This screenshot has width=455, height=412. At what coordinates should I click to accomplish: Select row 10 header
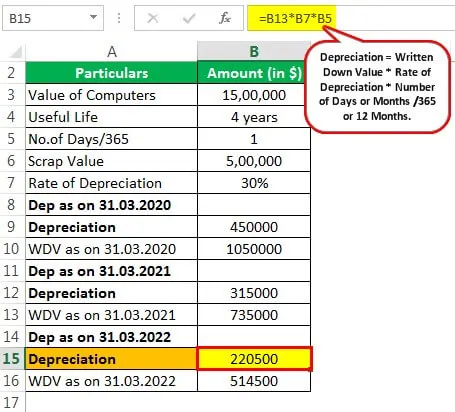12,249
